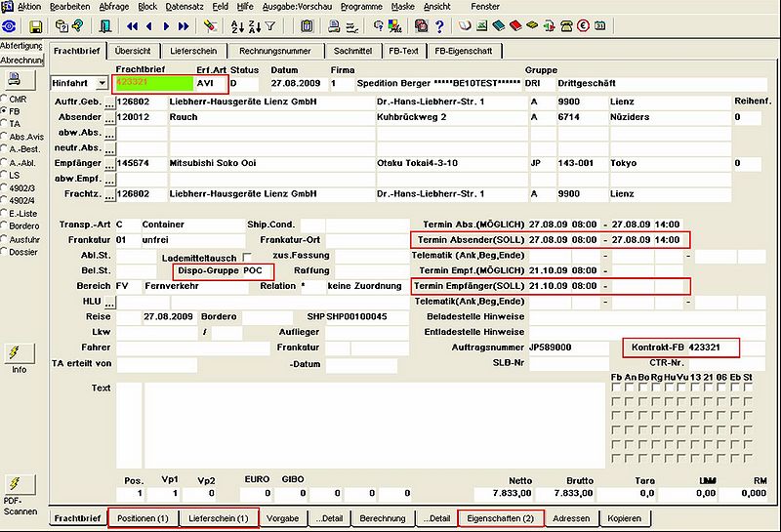
Task: Click the Abrechnung sidebar tab
Action: tap(21, 60)
